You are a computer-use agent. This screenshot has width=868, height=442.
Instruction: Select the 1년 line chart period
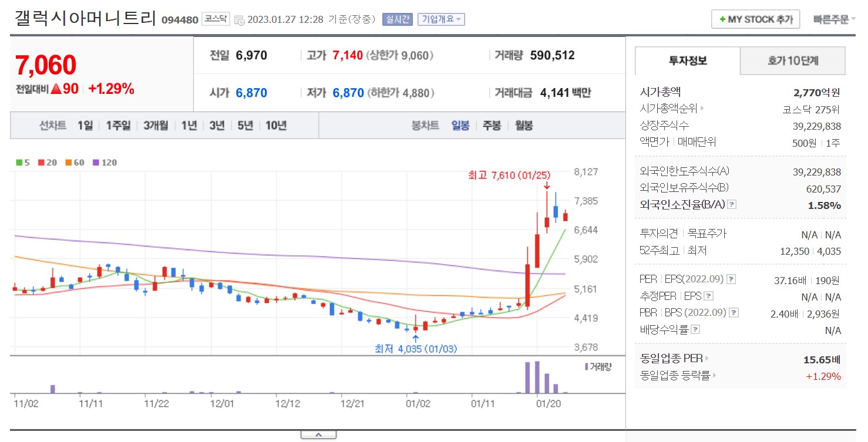click(189, 125)
